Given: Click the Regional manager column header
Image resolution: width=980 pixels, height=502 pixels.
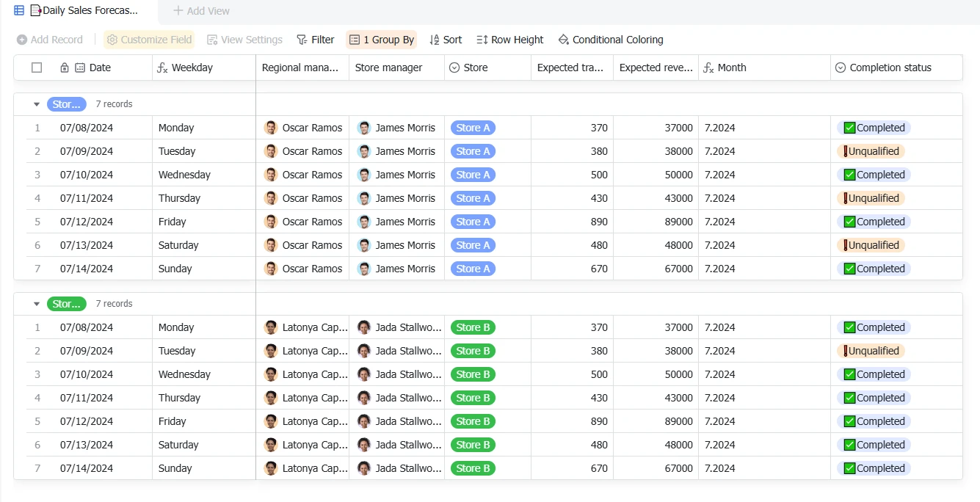Looking at the screenshot, I should [x=302, y=68].
